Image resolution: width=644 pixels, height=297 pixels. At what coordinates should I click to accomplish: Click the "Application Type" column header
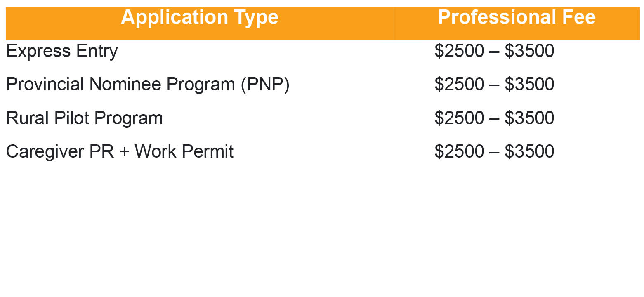click(x=200, y=18)
